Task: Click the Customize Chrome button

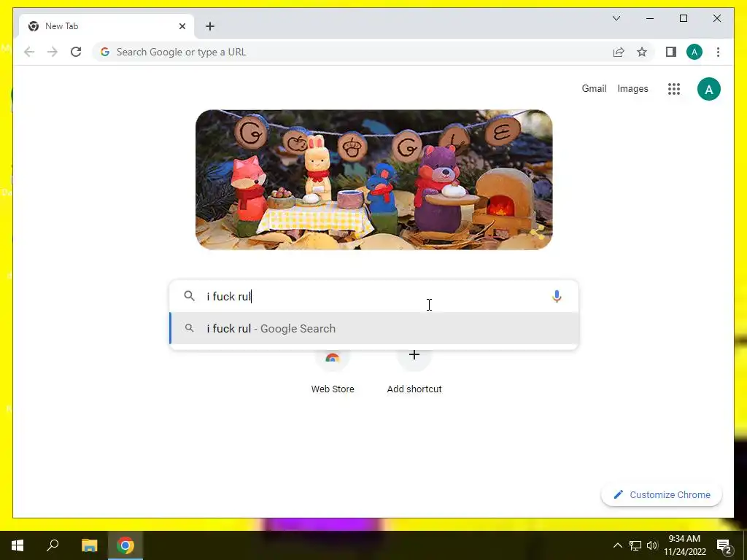Action: 662,495
